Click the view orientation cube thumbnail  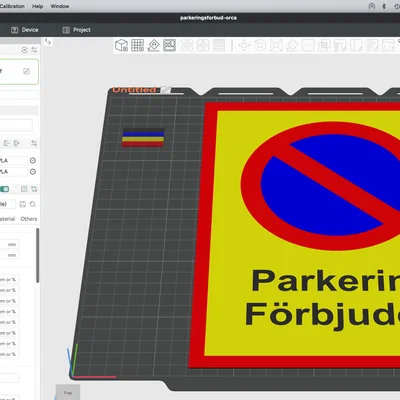coord(68,392)
